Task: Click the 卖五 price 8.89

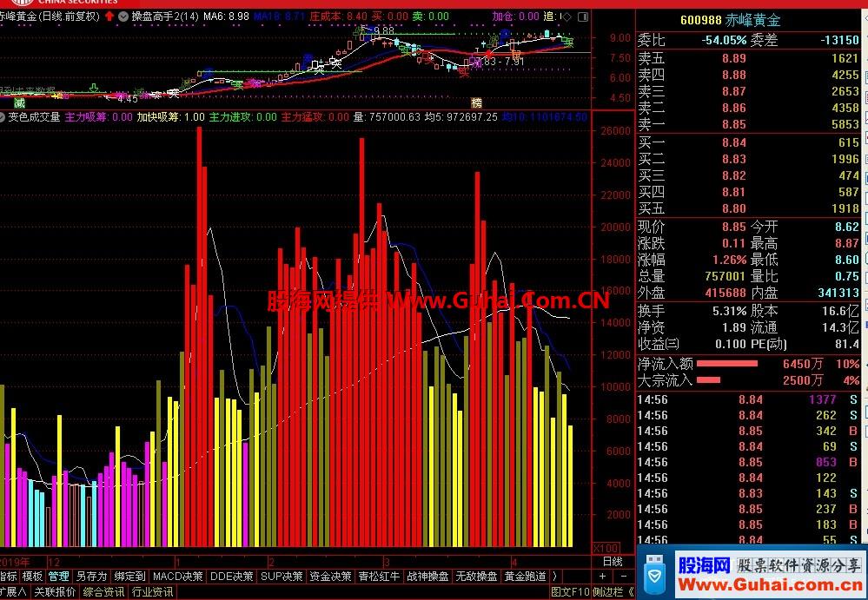Action: (x=734, y=58)
